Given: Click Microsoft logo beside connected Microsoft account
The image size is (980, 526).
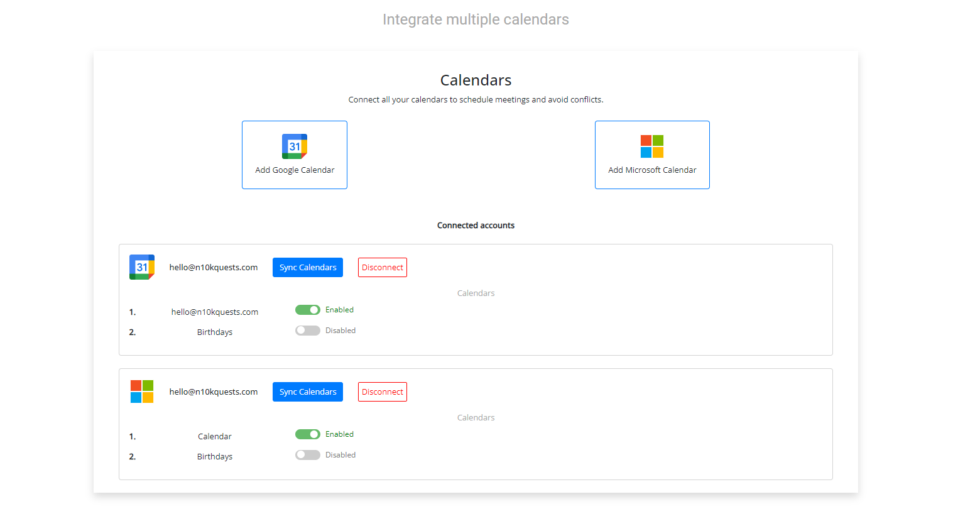Looking at the screenshot, I should pos(142,392).
